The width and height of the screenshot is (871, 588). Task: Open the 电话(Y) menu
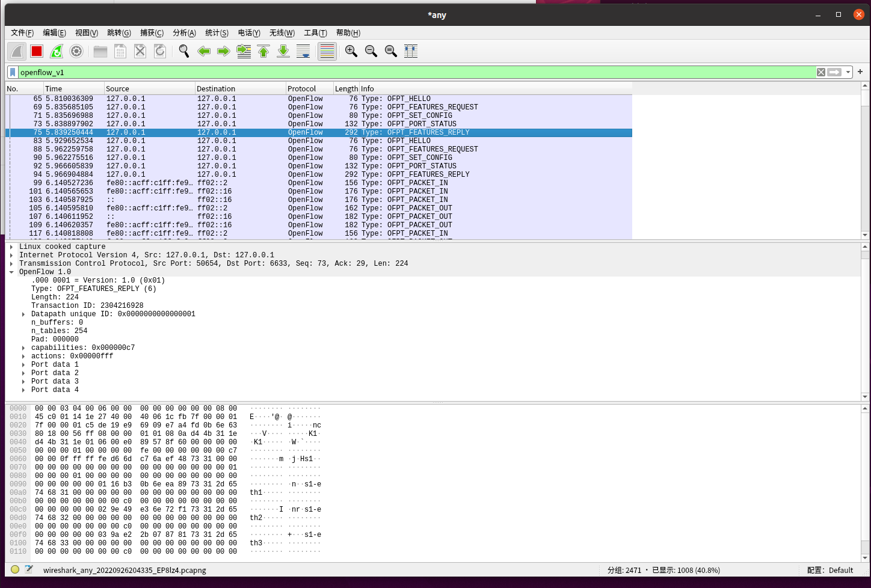249,32
